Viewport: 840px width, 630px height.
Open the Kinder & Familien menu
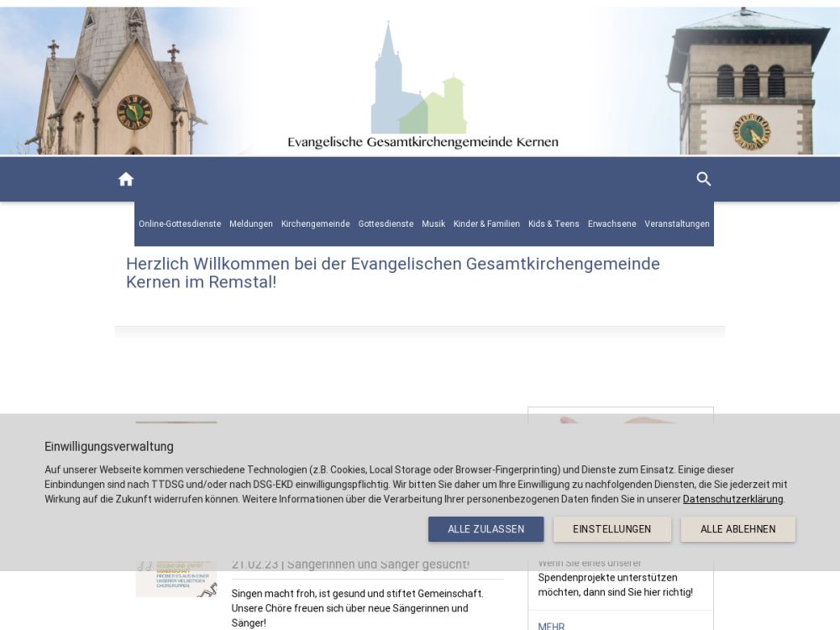[x=486, y=224]
